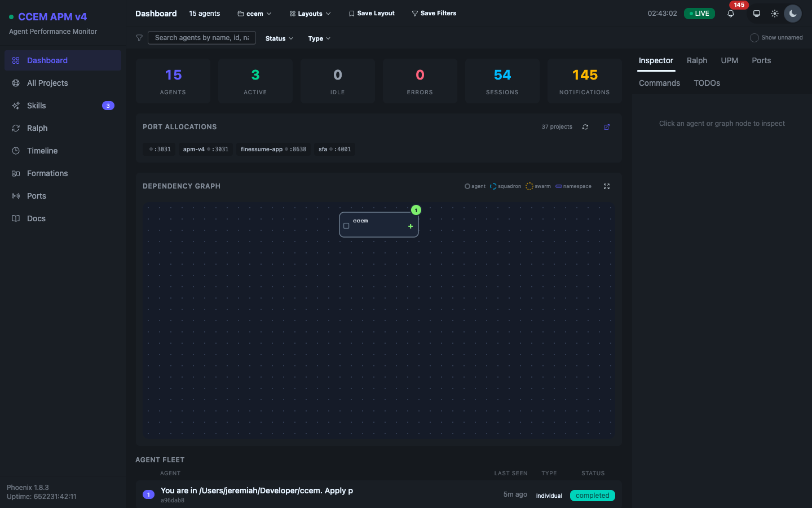Select the Idle 0 stat card

(x=338, y=81)
